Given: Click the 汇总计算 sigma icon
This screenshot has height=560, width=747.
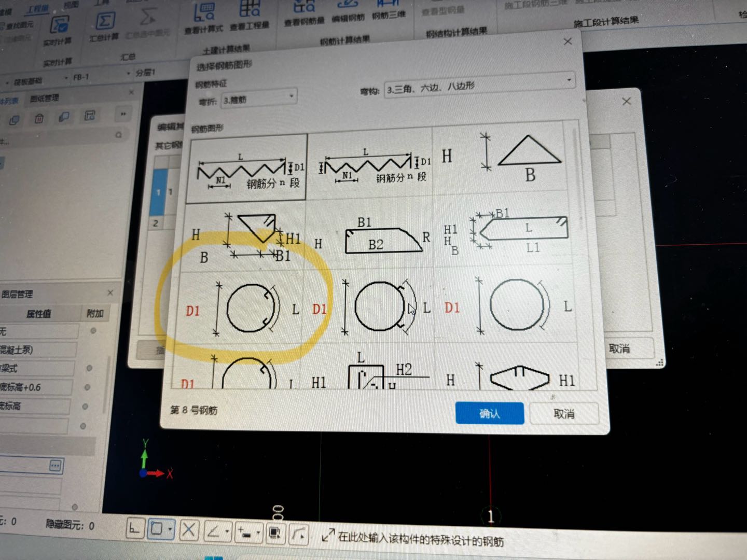Looking at the screenshot, I should 105,21.
